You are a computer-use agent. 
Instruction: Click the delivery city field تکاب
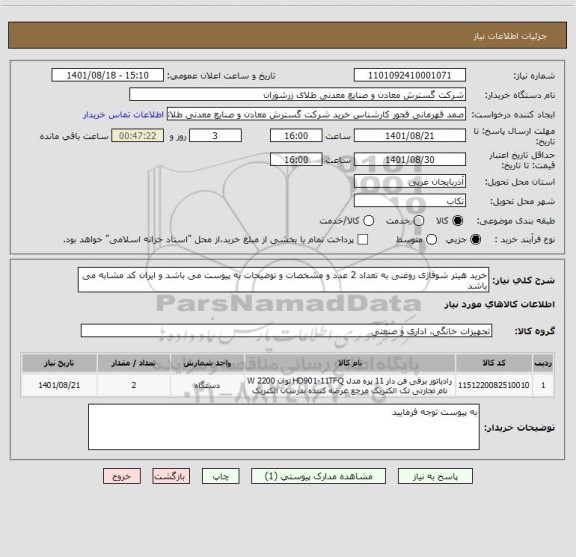(x=410, y=201)
